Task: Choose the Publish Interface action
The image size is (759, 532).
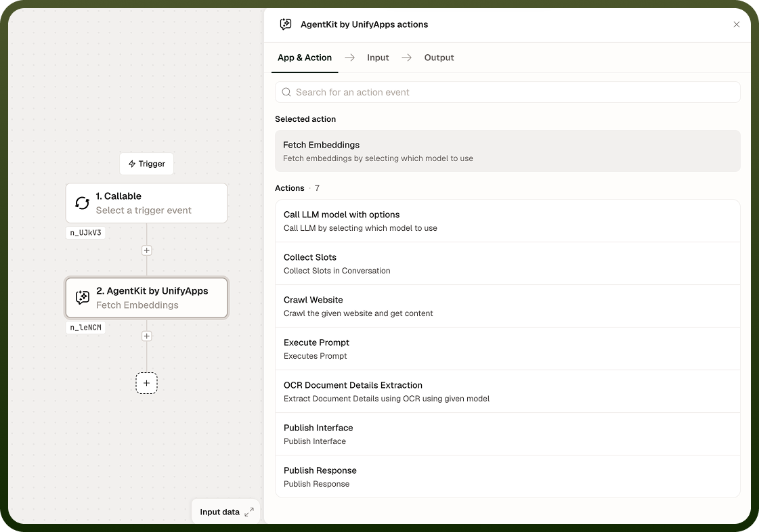Action: (507, 434)
